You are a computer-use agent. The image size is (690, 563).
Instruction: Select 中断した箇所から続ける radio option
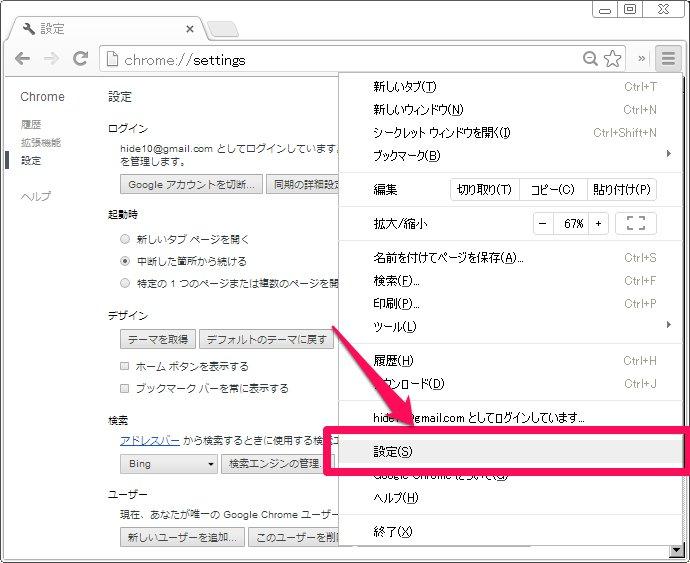pos(125,261)
